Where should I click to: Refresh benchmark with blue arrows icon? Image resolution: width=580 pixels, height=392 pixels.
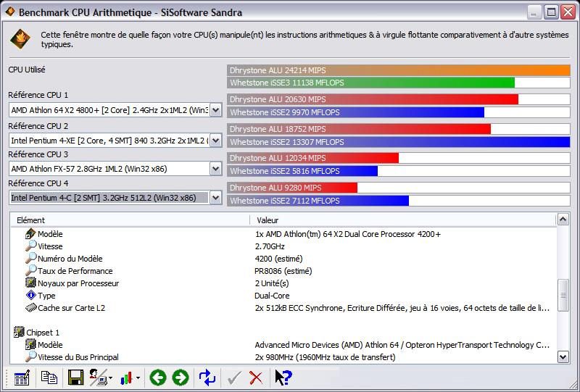coord(207,378)
